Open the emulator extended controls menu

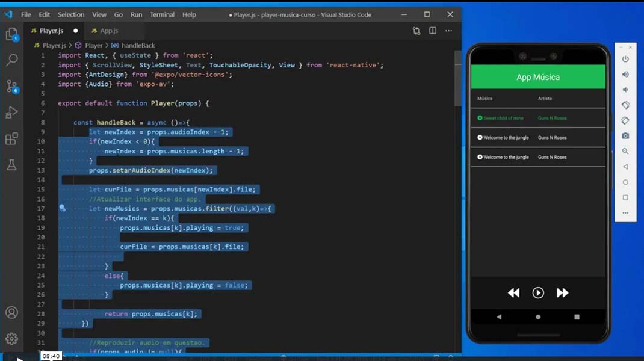pyautogui.click(x=625, y=212)
